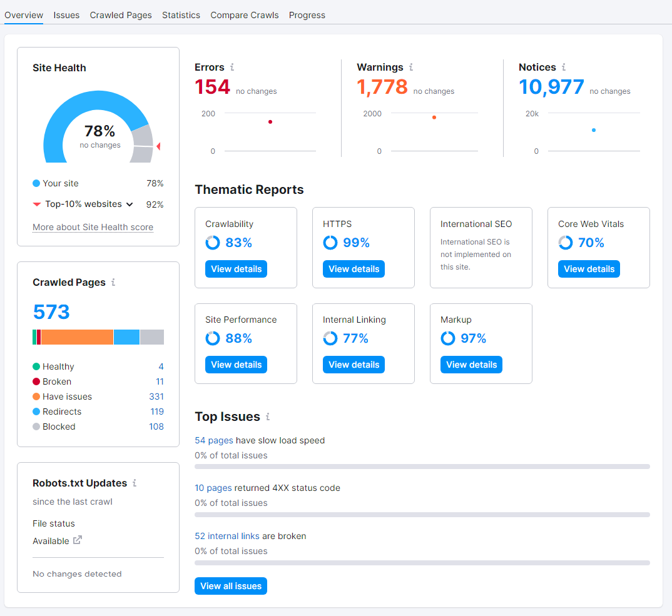The image size is (672, 616).
Task: Click the Markup progress ring icon
Action: point(448,338)
